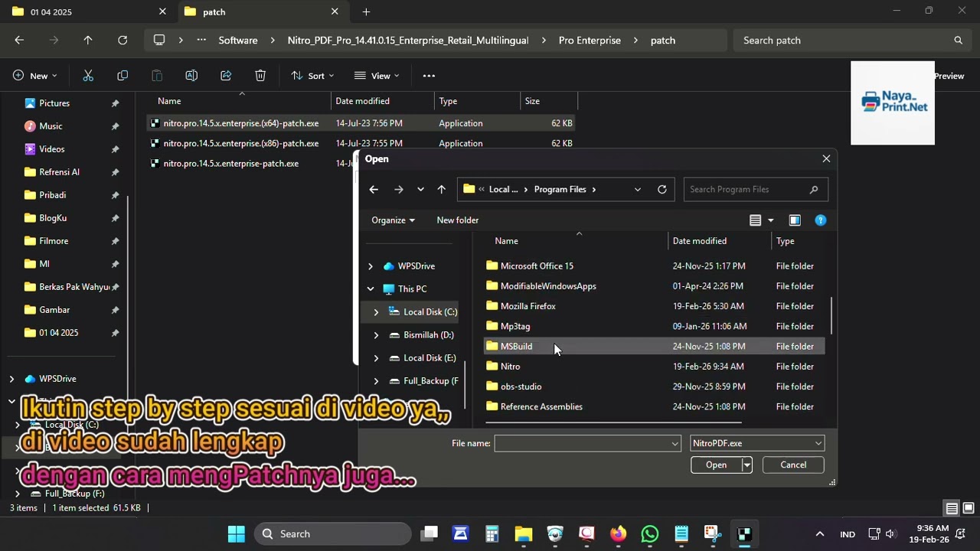Click the up arrow in Open dialog
The height and width of the screenshot is (551, 980).
441,190
